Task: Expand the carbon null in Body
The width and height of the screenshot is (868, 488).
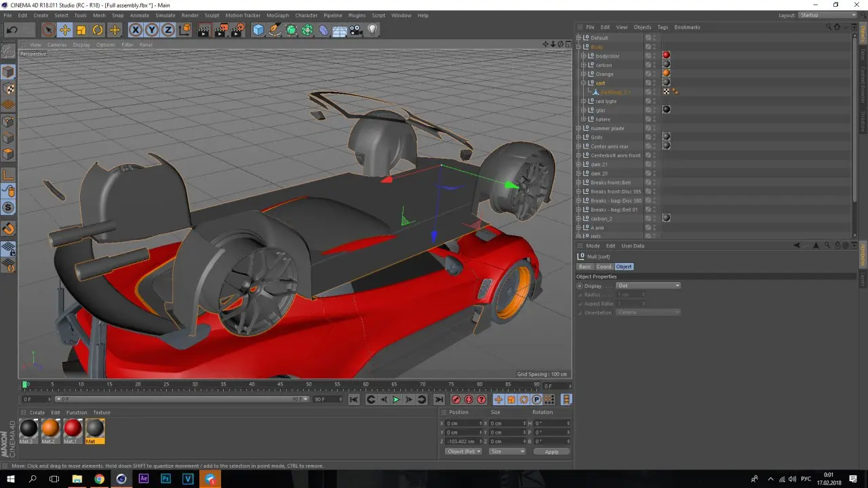Action: point(584,65)
